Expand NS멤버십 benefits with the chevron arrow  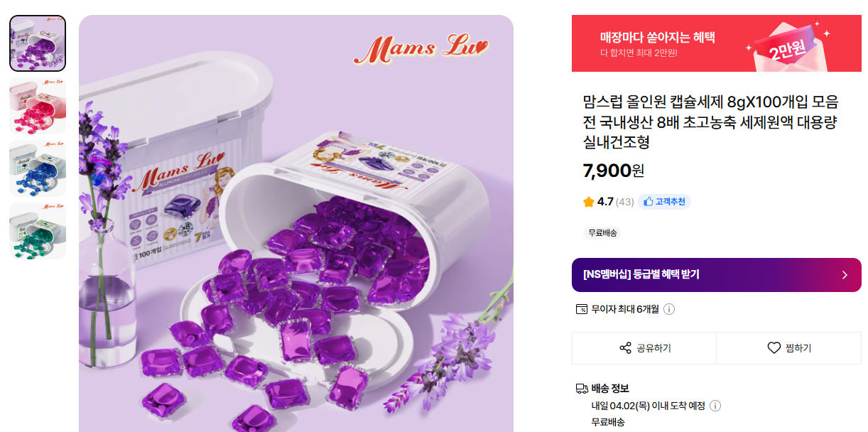pos(845,275)
